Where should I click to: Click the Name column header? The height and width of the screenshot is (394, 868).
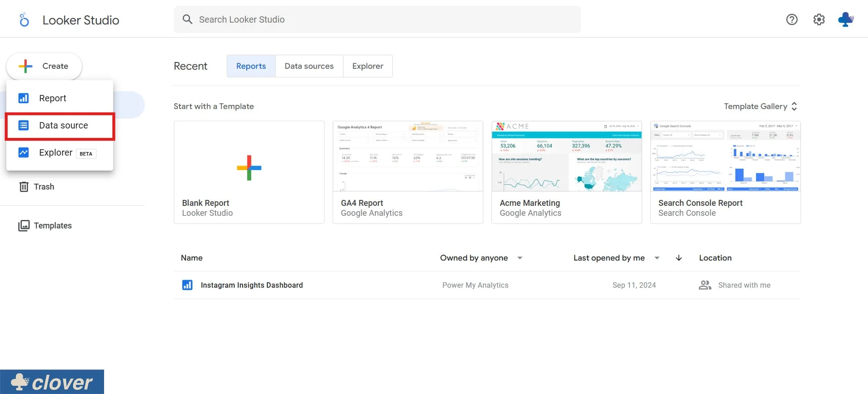(192, 258)
